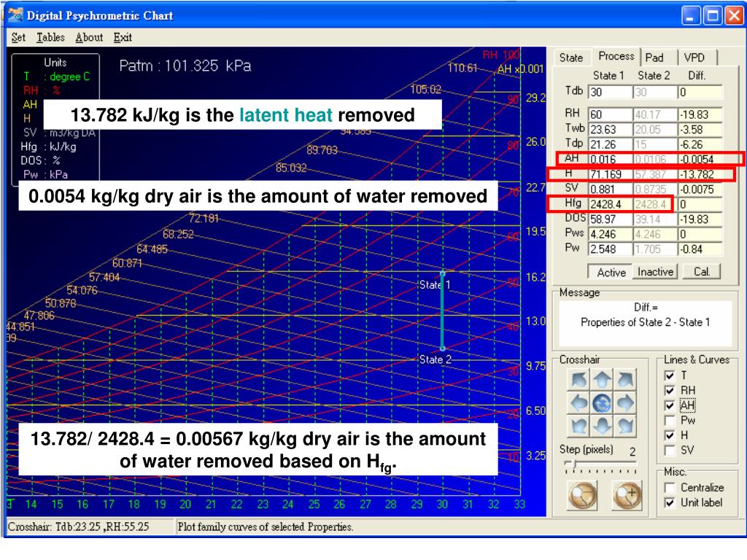Click the State 1 Tdb input field
The width and height of the screenshot is (747, 560).
pos(611,92)
